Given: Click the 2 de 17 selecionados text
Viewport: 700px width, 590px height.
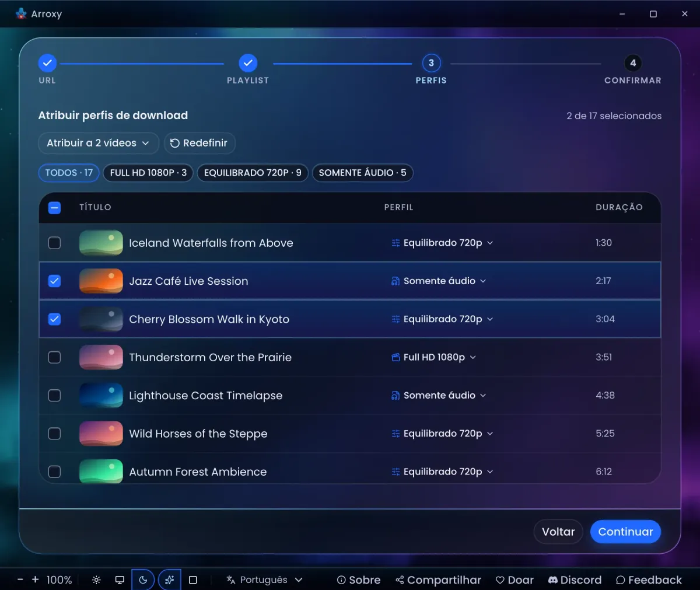Looking at the screenshot, I should click(x=614, y=116).
